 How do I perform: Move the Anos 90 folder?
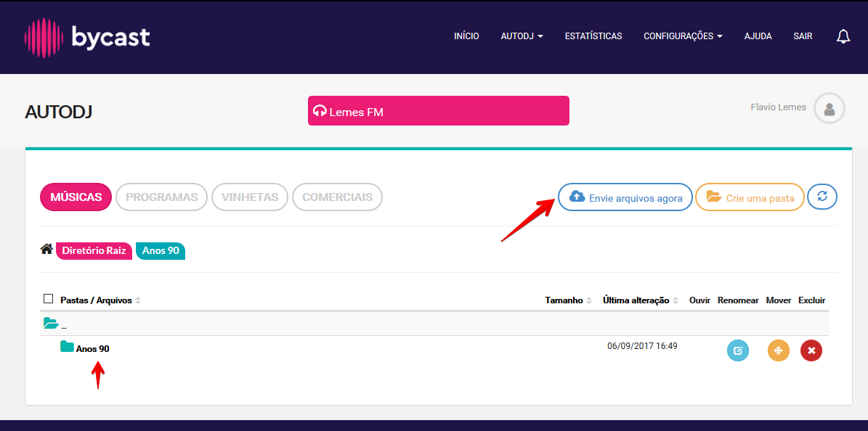click(779, 350)
